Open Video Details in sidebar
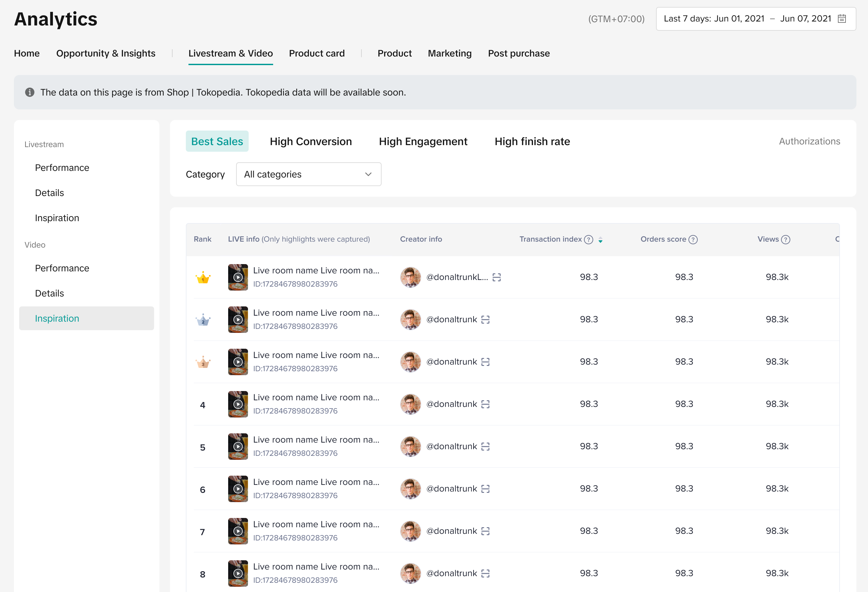868x592 pixels. [49, 294]
